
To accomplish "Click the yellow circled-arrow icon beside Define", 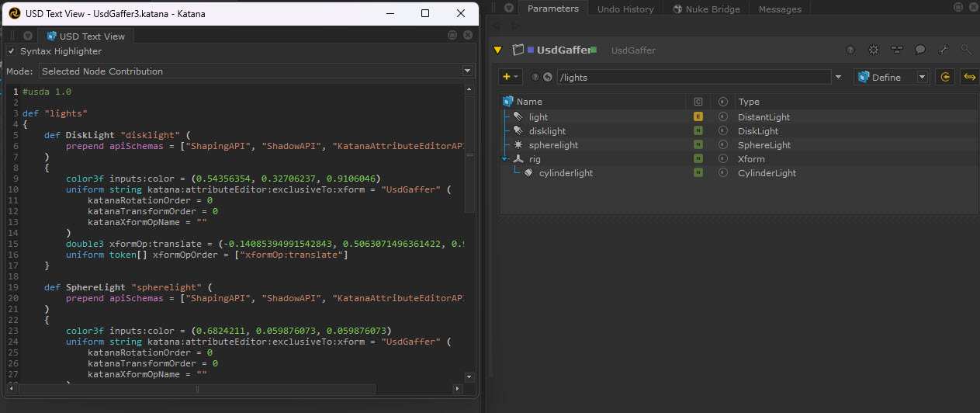I will [x=946, y=77].
